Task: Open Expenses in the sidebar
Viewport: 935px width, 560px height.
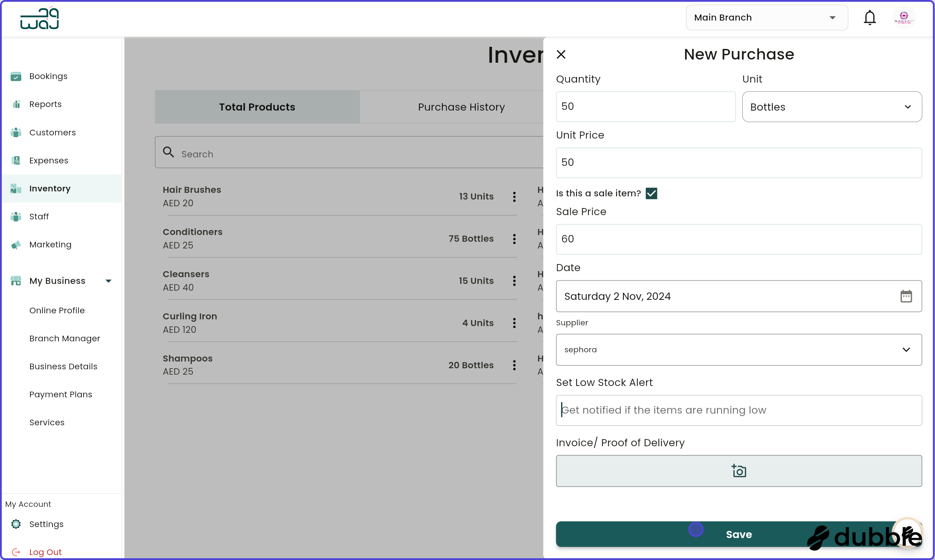Action: (x=49, y=161)
